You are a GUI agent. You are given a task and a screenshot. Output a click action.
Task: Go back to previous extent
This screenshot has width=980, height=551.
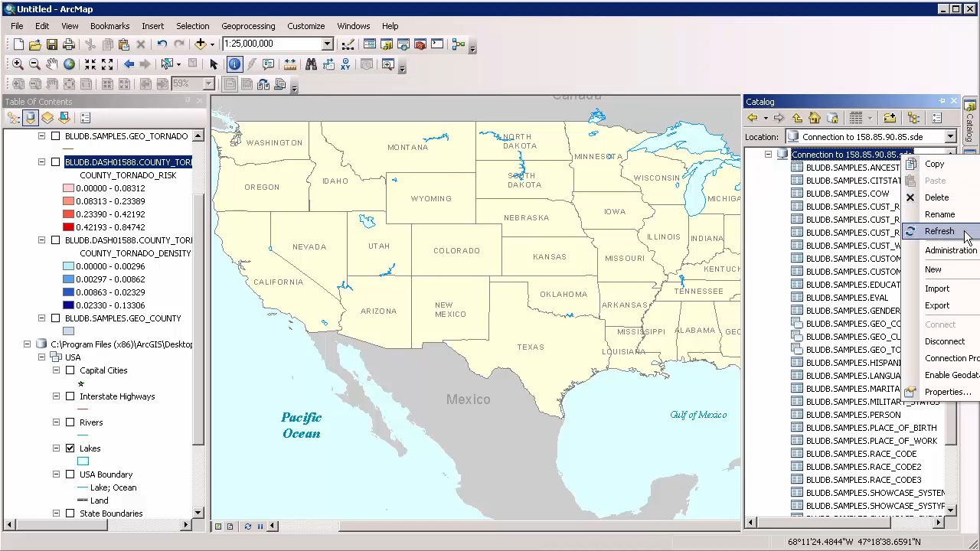coord(129,64)
